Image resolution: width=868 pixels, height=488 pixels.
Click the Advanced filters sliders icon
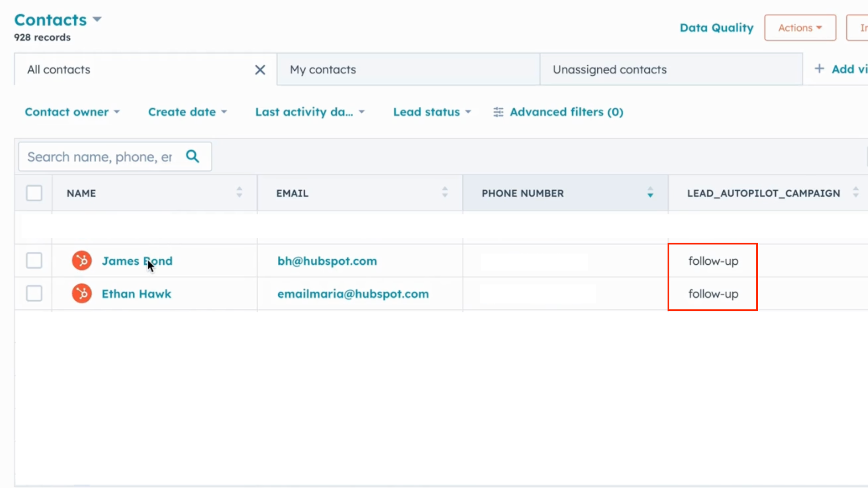coord(498,112)
